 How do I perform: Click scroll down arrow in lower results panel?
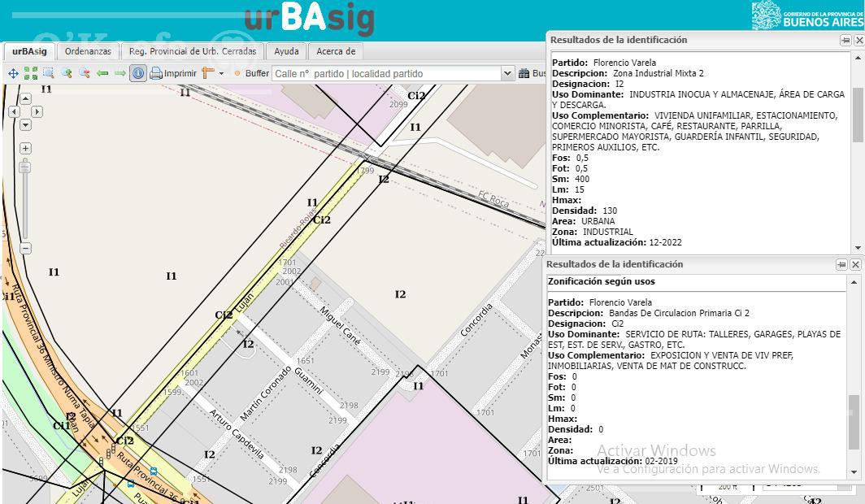point(854,472)
